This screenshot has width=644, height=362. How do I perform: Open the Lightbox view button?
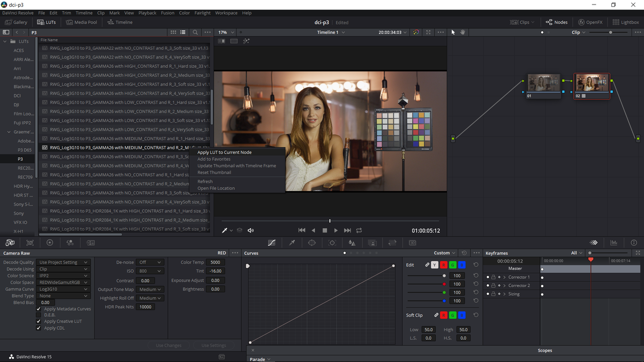tap(626, 22)
